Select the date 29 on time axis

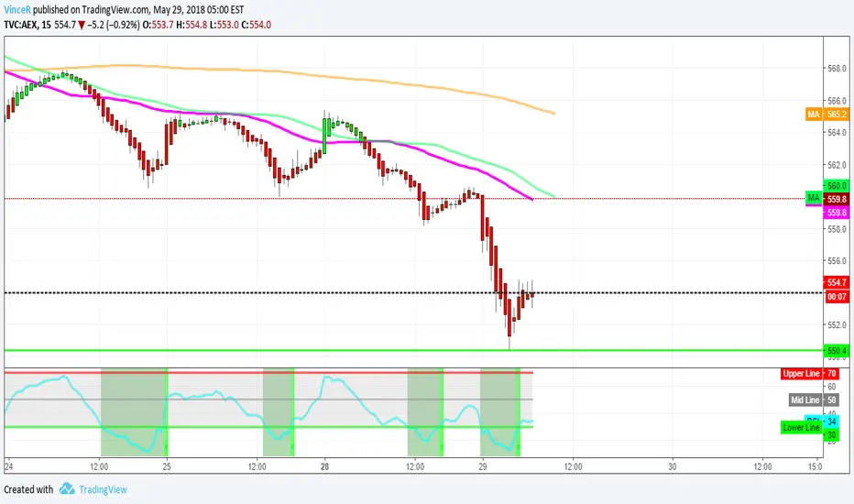tap(483, 466)
